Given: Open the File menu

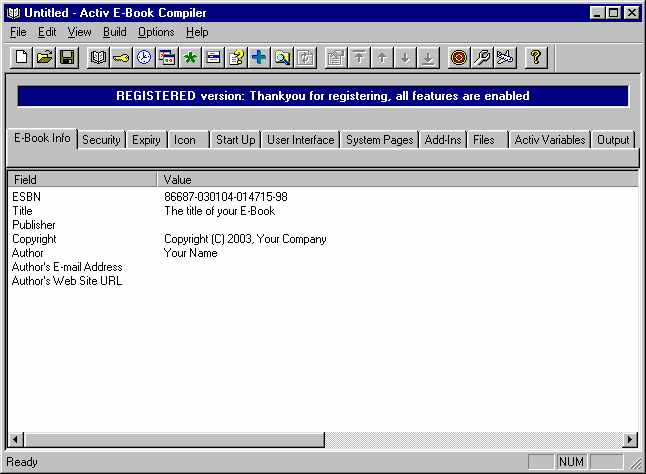Looking at the screenshot, I should pos(18,32).
